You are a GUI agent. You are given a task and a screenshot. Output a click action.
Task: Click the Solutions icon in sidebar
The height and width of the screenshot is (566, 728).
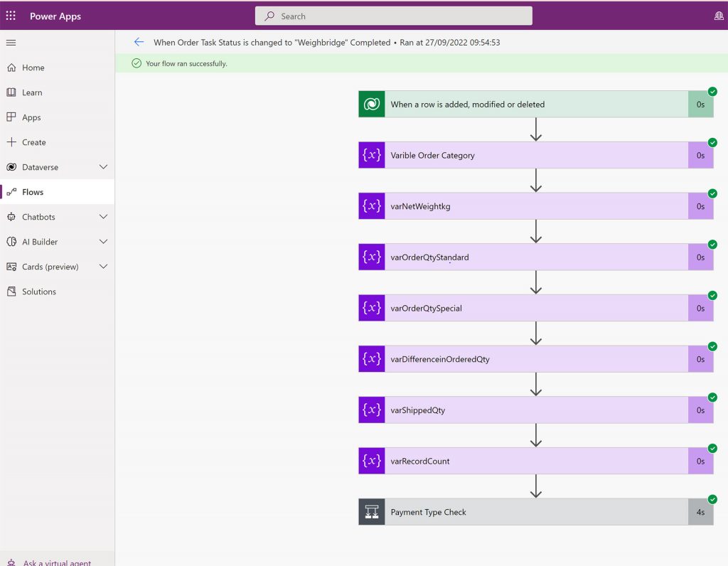(x=11, y=292)
